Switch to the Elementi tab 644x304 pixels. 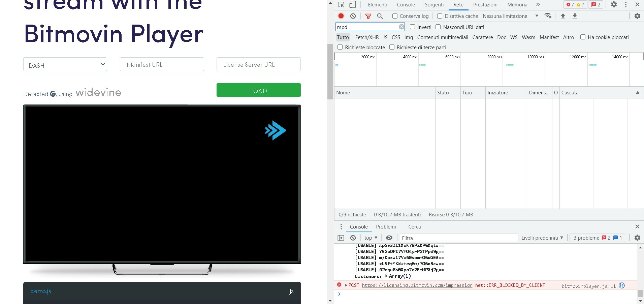[x=378, y=5]
